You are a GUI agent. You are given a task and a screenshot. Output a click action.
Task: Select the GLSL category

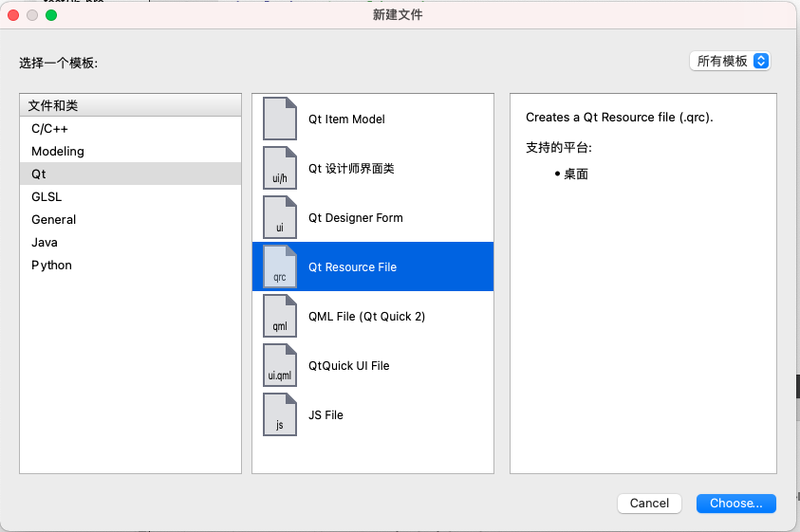pos(47,196)
